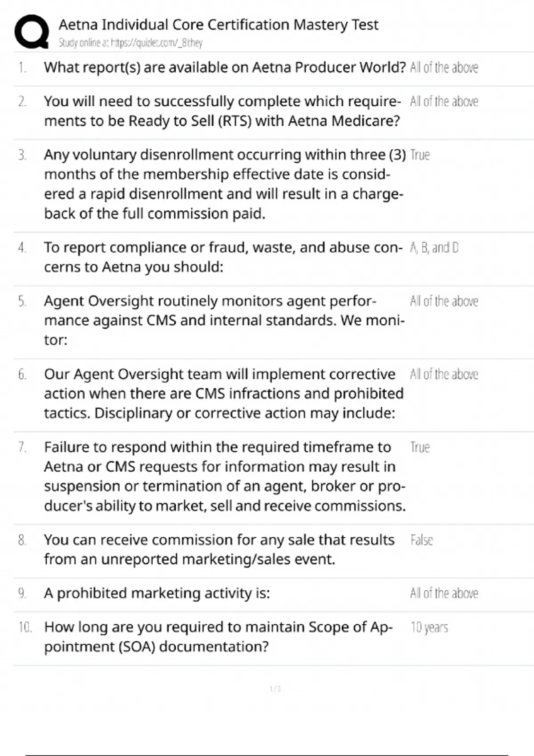Select the Ready to Sell (RTS) question
Image resolution: width=534 pixels, height=756 pixels.
click(x=222, y=111)
